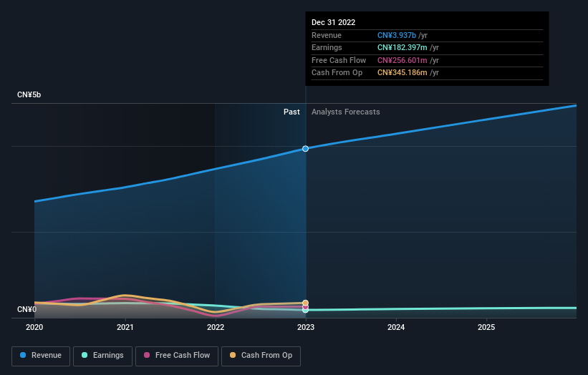This screenshot has width=588, height=375.
Task: Click the Cash From Op tooltip label
Action: tap(337, 73)
